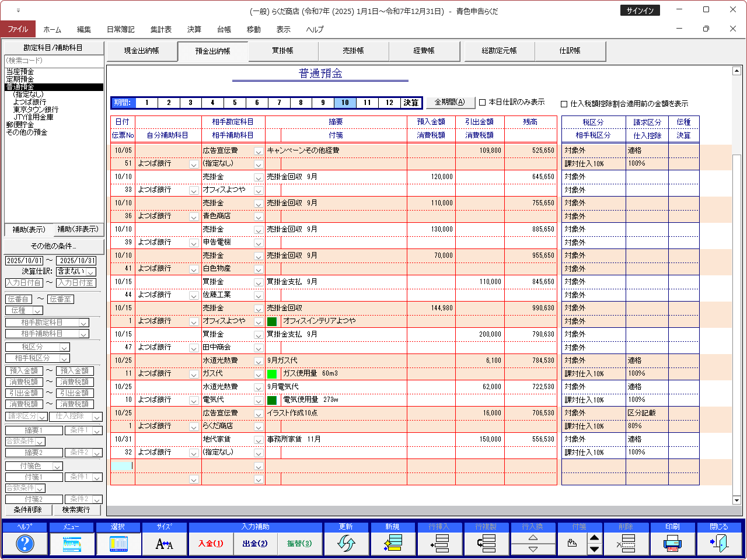
Task: Click bright green tag swatch on ガス使用量 row
Action: click(272, 374)
